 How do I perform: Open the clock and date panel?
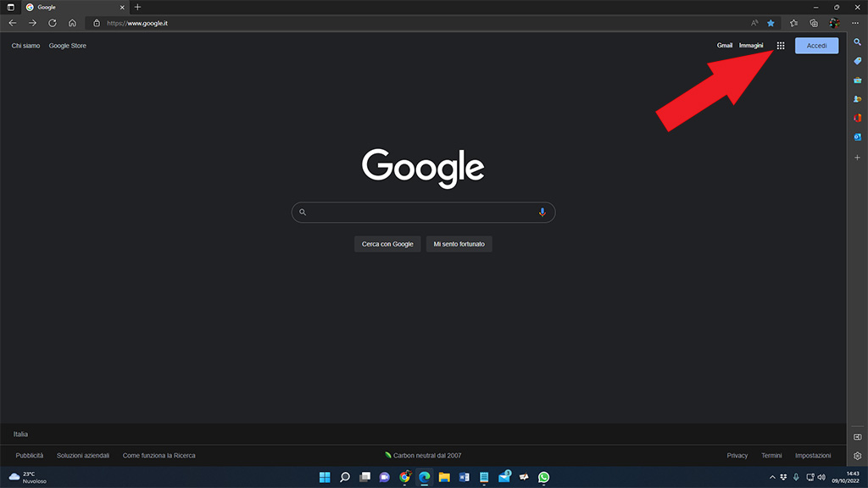[845, 477]
